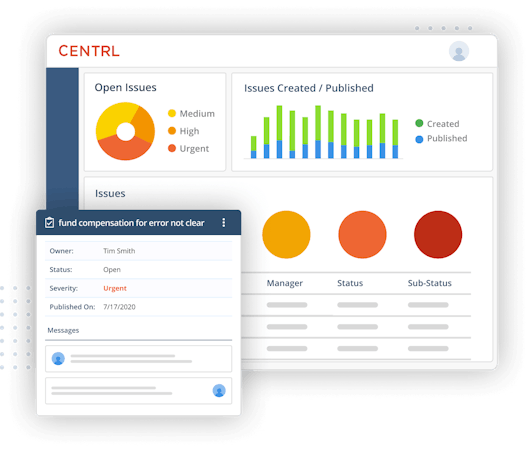Click the owner name Tim Smith
The height and width of the screenshot is (450, 531).
coord(119,251)
